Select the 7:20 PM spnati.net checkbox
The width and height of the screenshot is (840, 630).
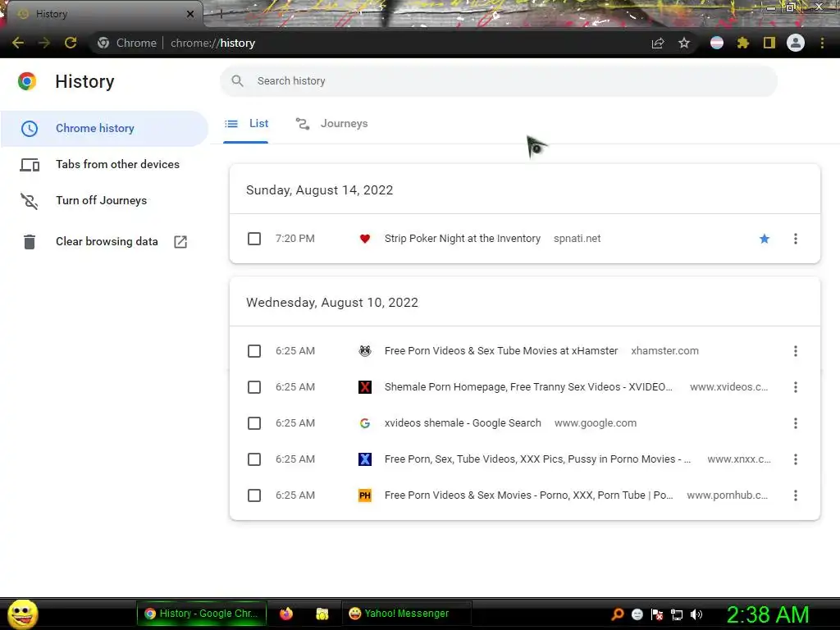click(254, 239)
